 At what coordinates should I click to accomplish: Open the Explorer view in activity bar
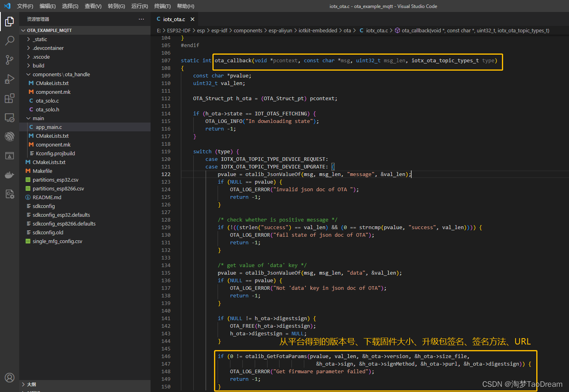[10, 21]
